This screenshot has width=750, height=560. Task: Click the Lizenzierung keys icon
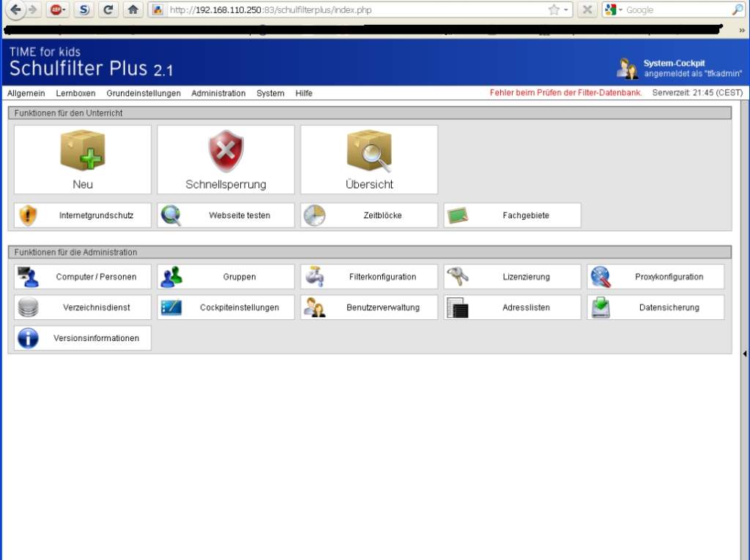pyautogui.click(x=458, y=277)
